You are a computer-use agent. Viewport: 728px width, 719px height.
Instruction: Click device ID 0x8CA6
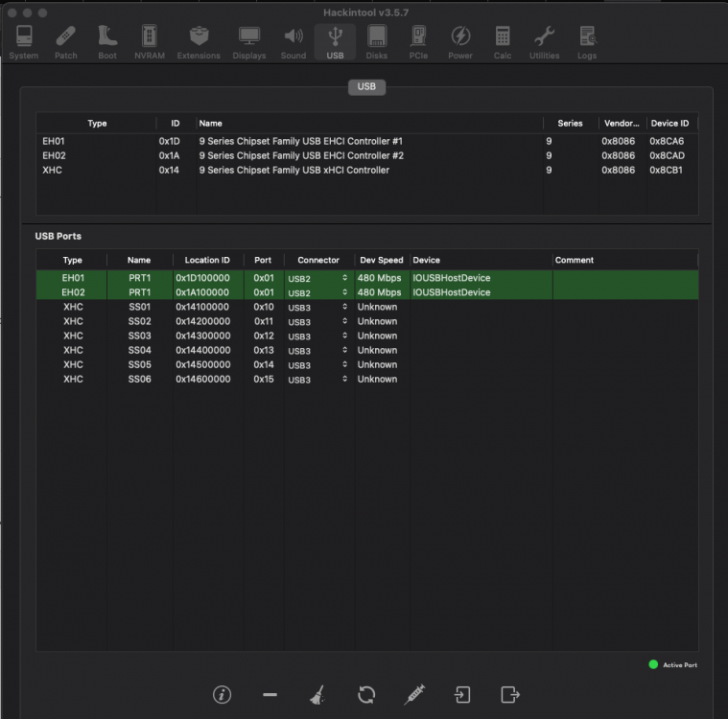tap(667, 141)
